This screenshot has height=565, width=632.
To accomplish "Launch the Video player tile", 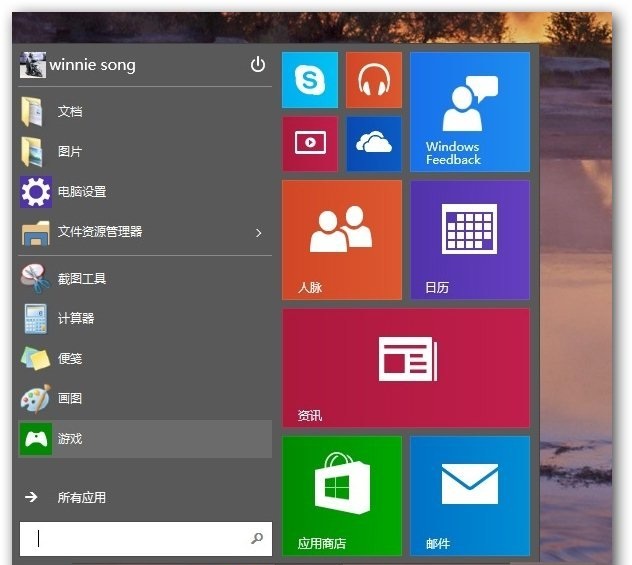I will (x=310, y=144).
